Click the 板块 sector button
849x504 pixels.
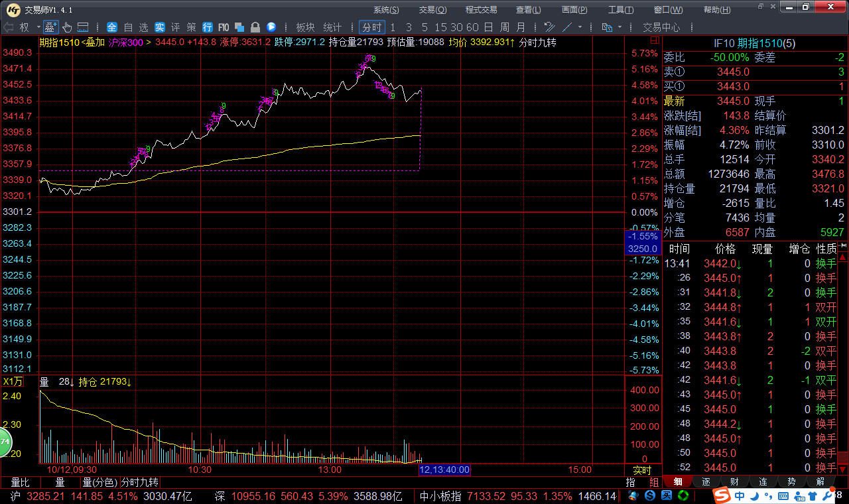click(305, 27)
